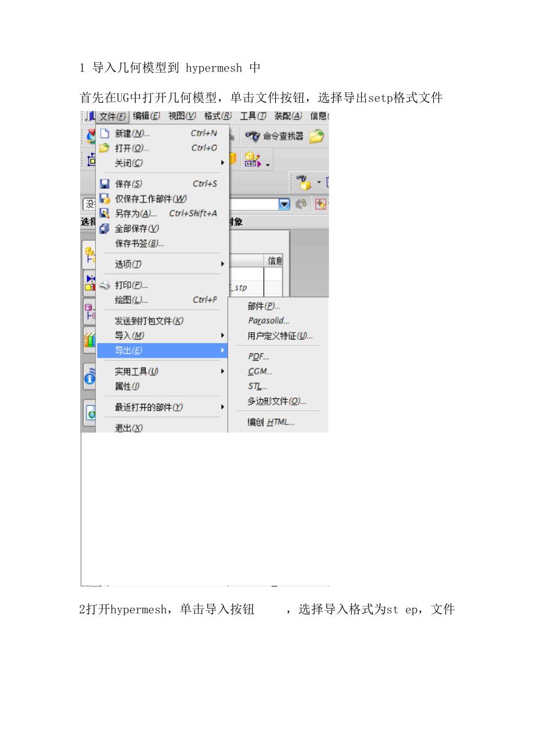Choose Parasolid... in the export submenu
The width and height of the screenshot is (534, 756).
point(268,321)
